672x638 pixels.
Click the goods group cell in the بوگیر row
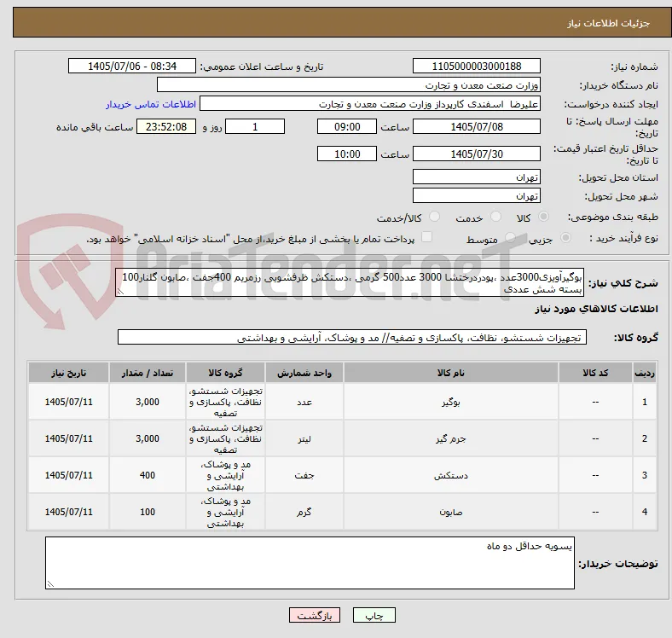(x=225, y=403)
